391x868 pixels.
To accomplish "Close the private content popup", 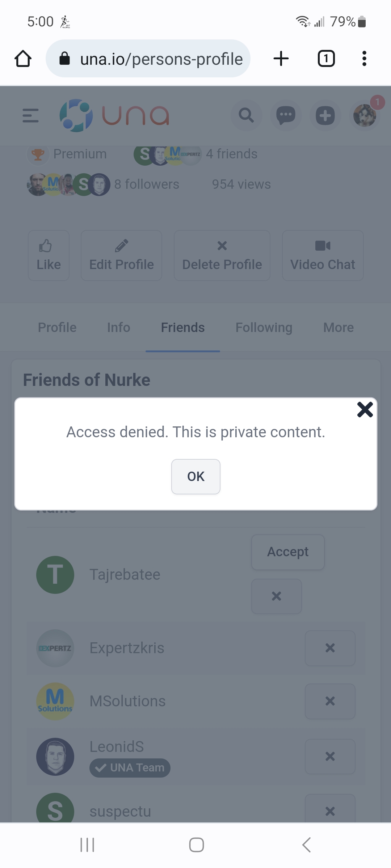I will (365, 410).
